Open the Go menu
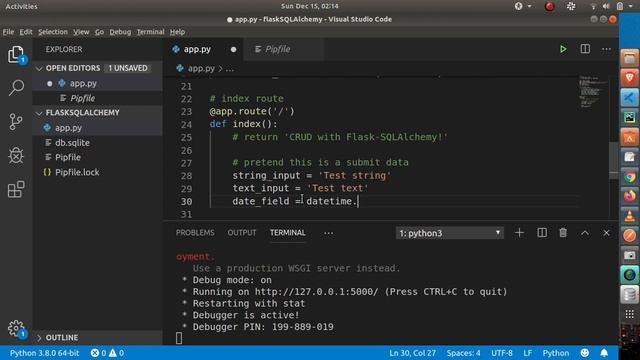This screenshot has height=360, width=640. point(99,32)
